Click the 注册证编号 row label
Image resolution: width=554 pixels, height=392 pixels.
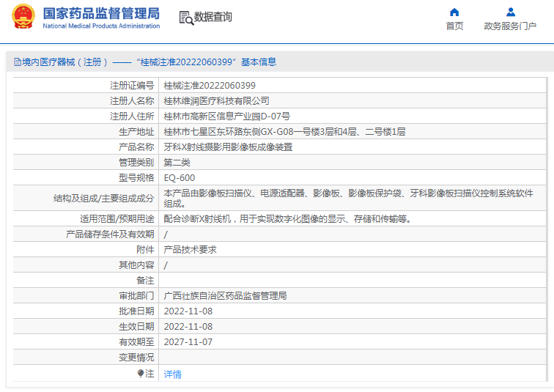[132, 86]
